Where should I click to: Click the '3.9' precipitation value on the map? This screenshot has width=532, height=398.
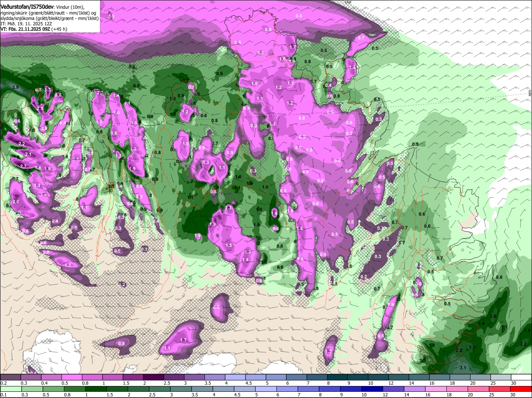(15, 87)
